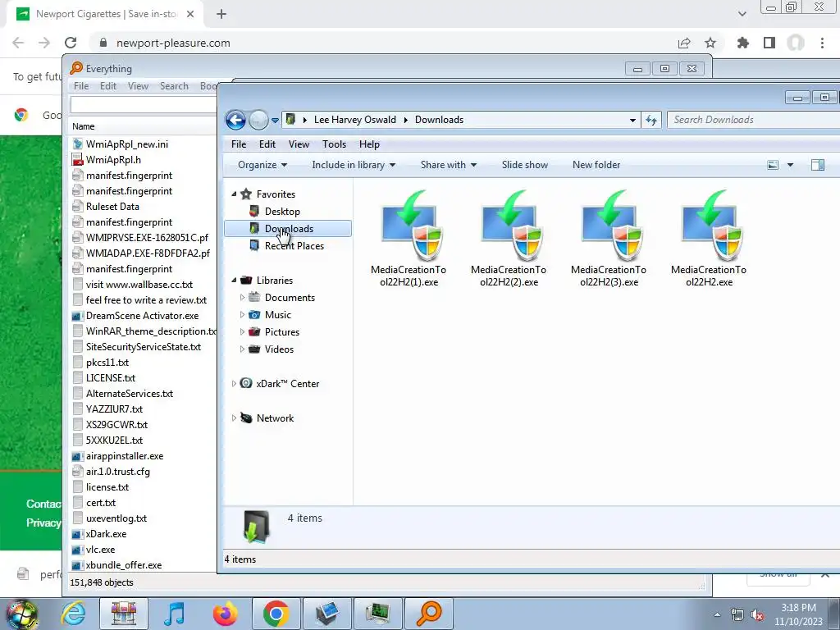Click Slide show button
The image size is (840, 630).
point(525,165)
